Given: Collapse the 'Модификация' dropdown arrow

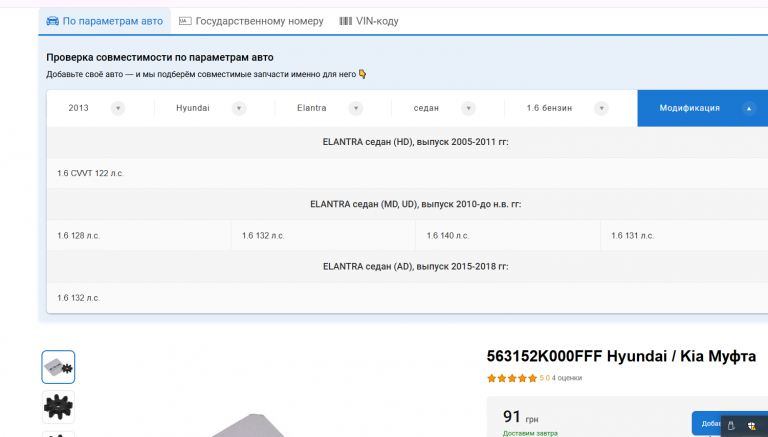Looking at the screenshot, I should point(748,108).
